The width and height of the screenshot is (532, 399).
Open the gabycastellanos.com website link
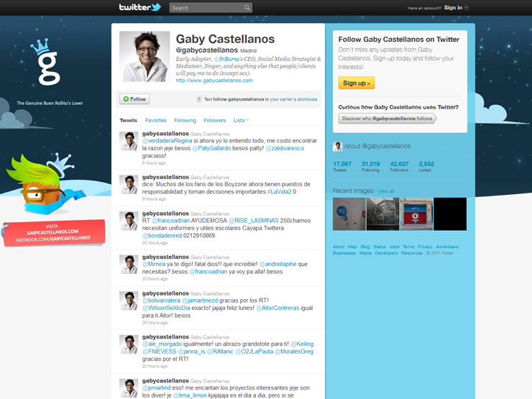pyautogui.click(x=214, y=81)
